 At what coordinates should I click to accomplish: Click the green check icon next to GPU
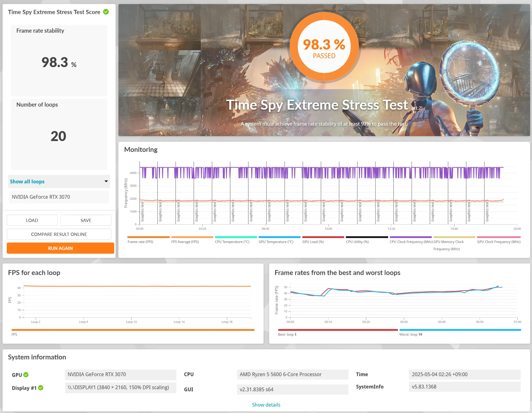(x=26, y=375)
